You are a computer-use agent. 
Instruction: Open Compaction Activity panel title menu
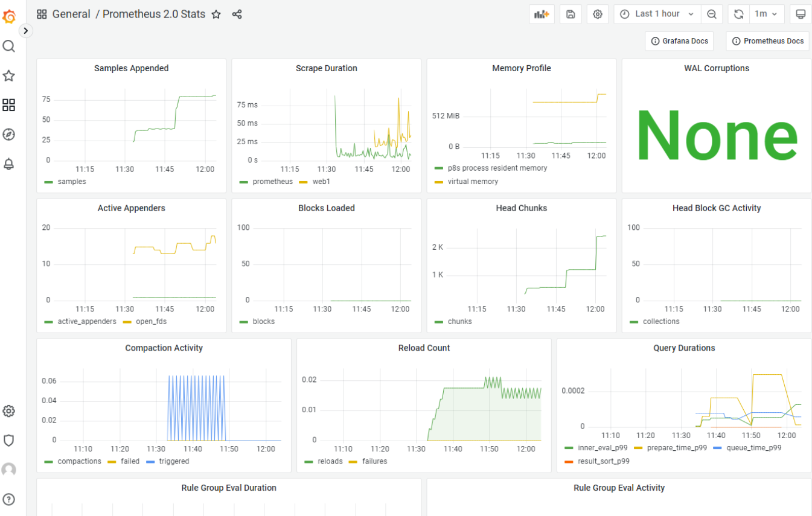point(164,348)
